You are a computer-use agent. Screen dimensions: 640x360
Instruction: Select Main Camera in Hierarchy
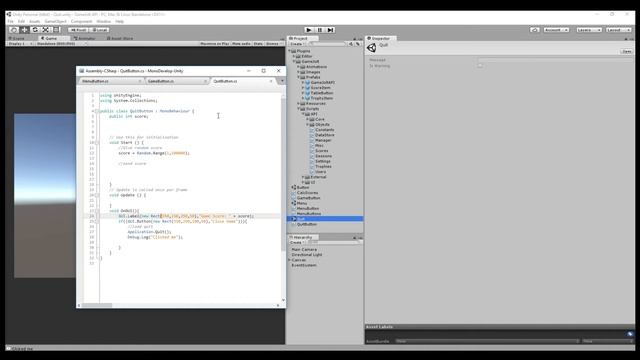pos(304,249)
